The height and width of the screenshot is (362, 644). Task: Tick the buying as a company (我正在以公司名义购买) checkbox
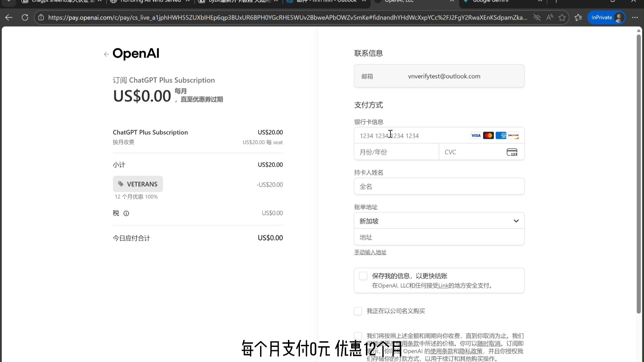point(358,311)
